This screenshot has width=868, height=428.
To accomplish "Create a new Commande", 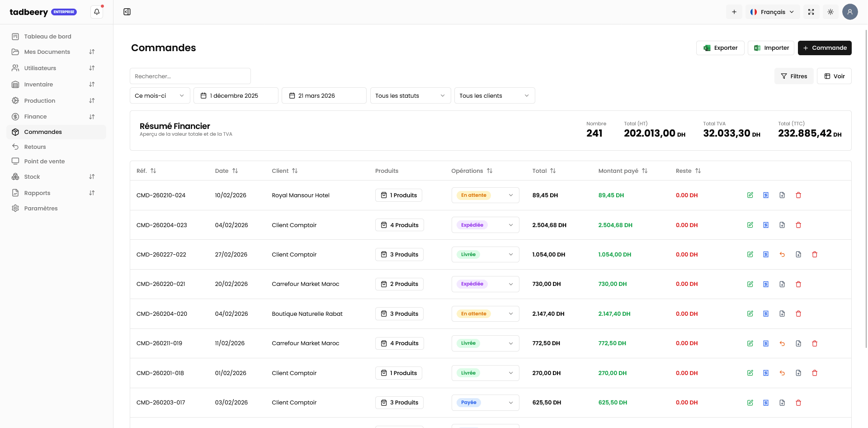I will 825,48.
